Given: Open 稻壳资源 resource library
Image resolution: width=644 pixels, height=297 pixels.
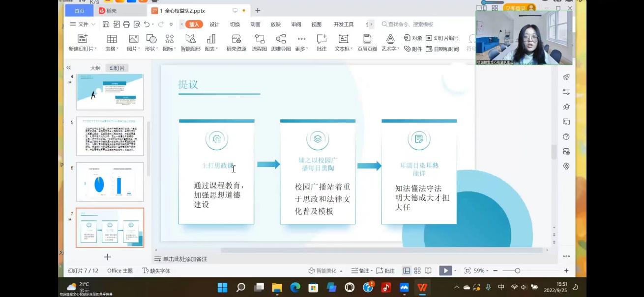Looking at the screenshot, I should click(236, 39).
